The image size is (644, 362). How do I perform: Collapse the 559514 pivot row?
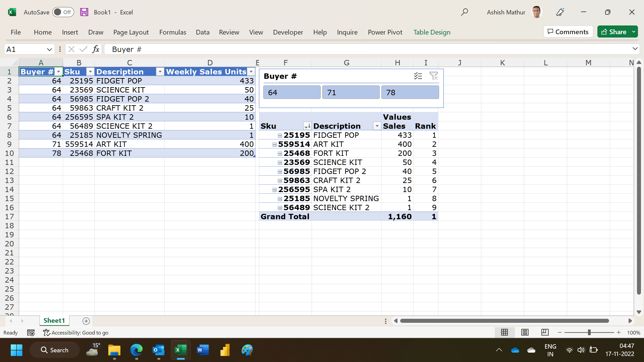point(274,144)
